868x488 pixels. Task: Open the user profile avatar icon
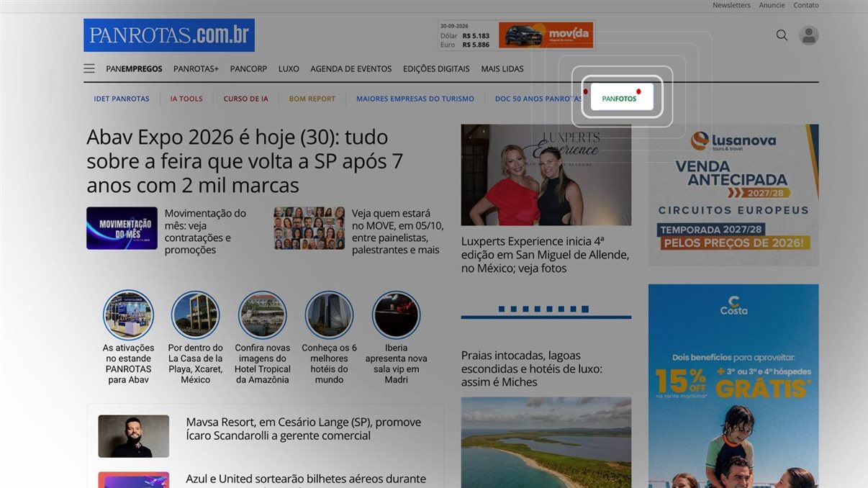coord(809,35)
